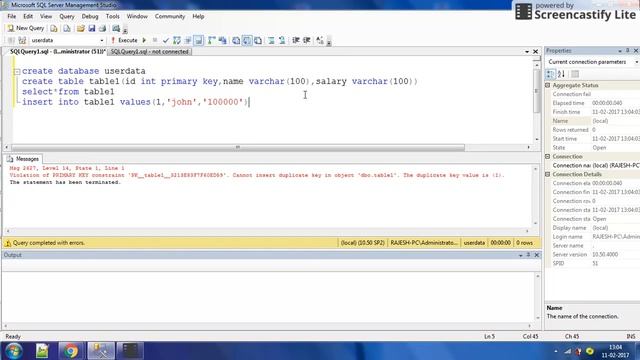640x360 pixels.
Task: Click the editor horizontal scrollbar
Action: (x=238, y=147)
